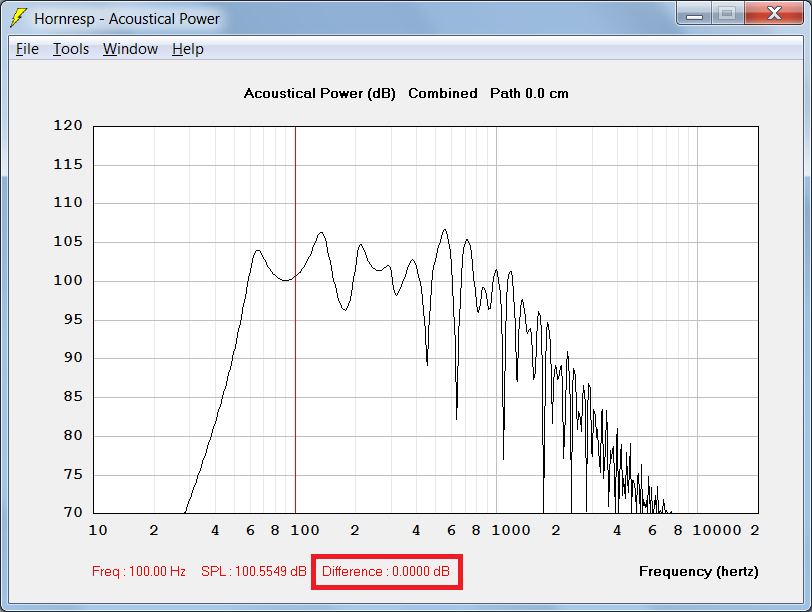Screen dimensions: 812x612
Task: Click the 105 dB y-axis label
Action: pos(68,241)
